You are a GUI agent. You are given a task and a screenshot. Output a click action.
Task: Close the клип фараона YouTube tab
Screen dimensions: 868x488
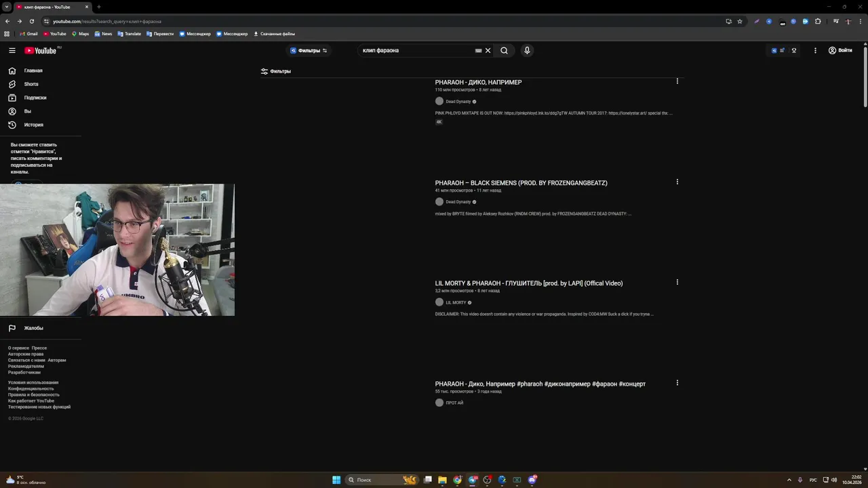click(x=87, y=7)
